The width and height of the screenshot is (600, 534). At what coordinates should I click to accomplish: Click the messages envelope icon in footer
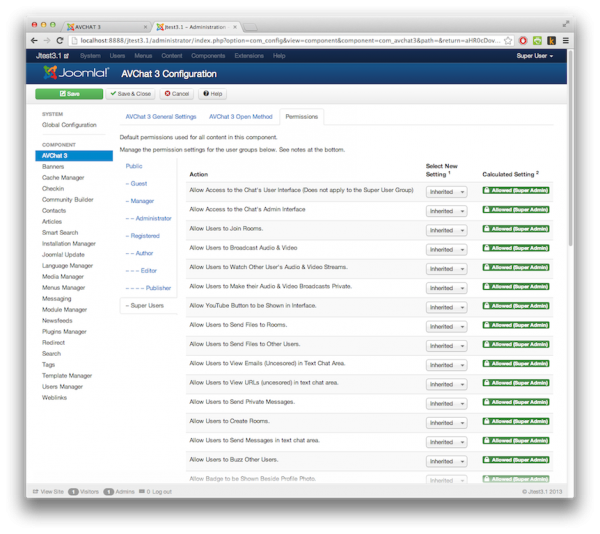coord(142,491)
